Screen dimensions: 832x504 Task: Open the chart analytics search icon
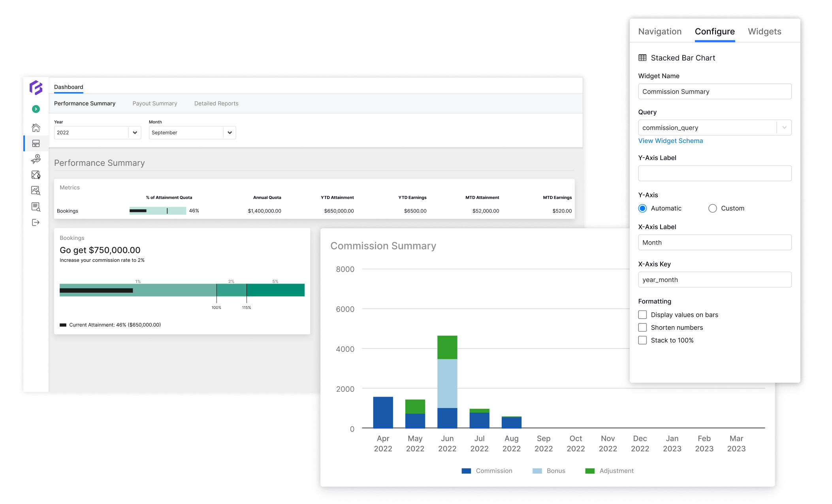(36, 191)
